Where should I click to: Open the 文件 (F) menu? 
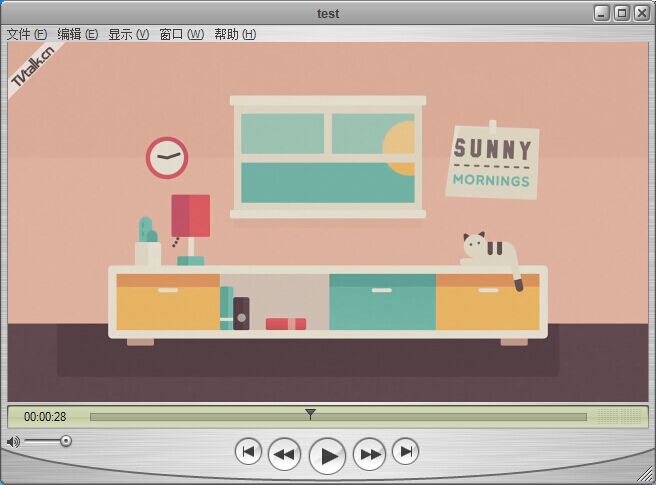point(27,34)
